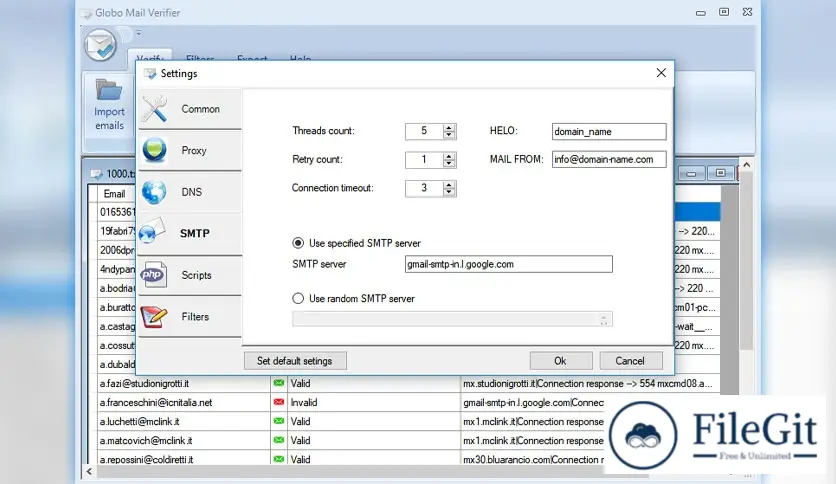This screenshot has height=484, width=836.
Task: Increase the Connection timeout value
Action: click(x=449, y=184)
